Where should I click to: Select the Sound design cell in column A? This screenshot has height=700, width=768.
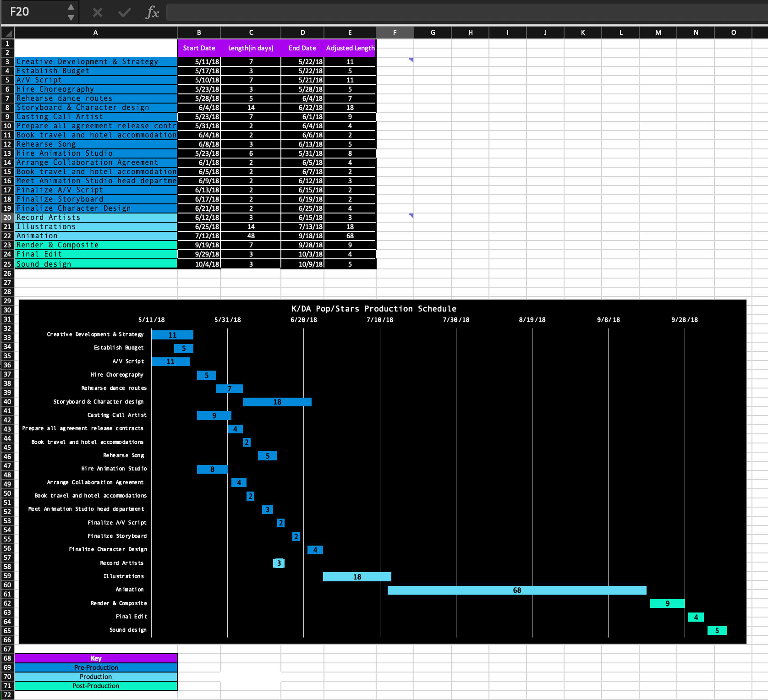pos(96,264)
